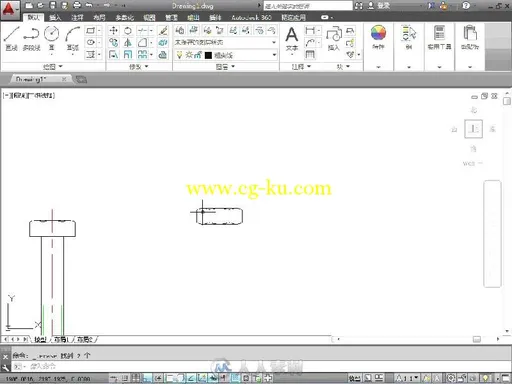
Task: Activate the Fillet tool
Action: coord(142,43)
